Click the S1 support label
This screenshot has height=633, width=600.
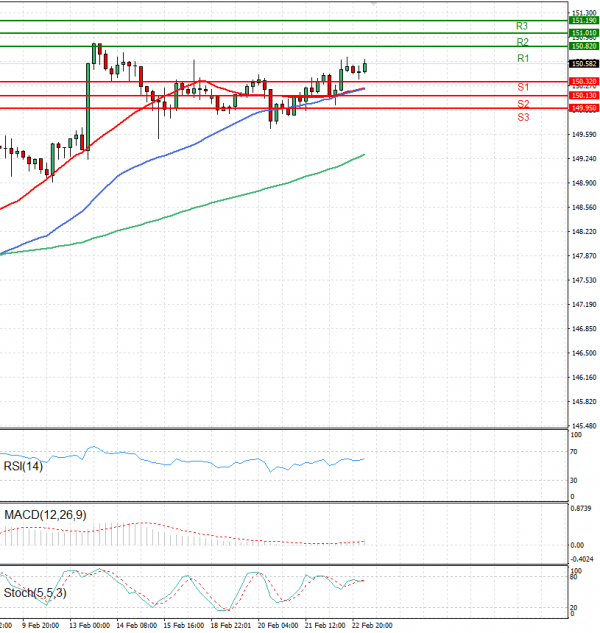coord(523,87)
